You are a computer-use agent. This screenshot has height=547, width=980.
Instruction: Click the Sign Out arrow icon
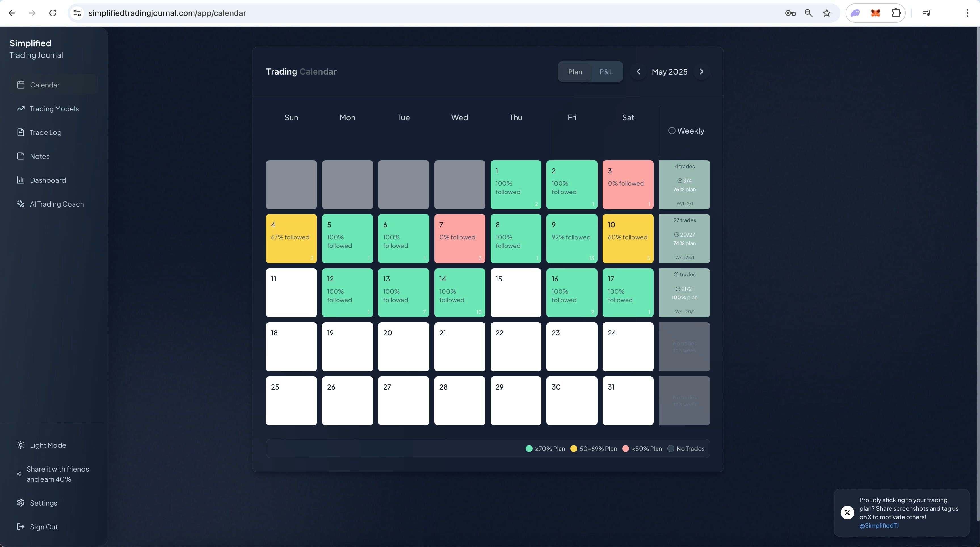[20, 527]
